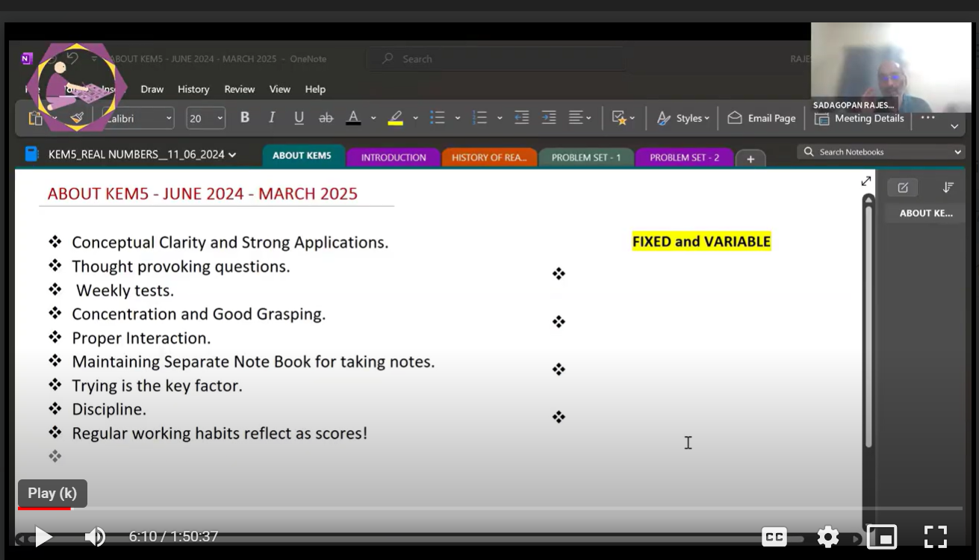Screen dimensions: 979x560
Task: Click the Email Page button
Action: pyautogui.click(x=762, y=118)
